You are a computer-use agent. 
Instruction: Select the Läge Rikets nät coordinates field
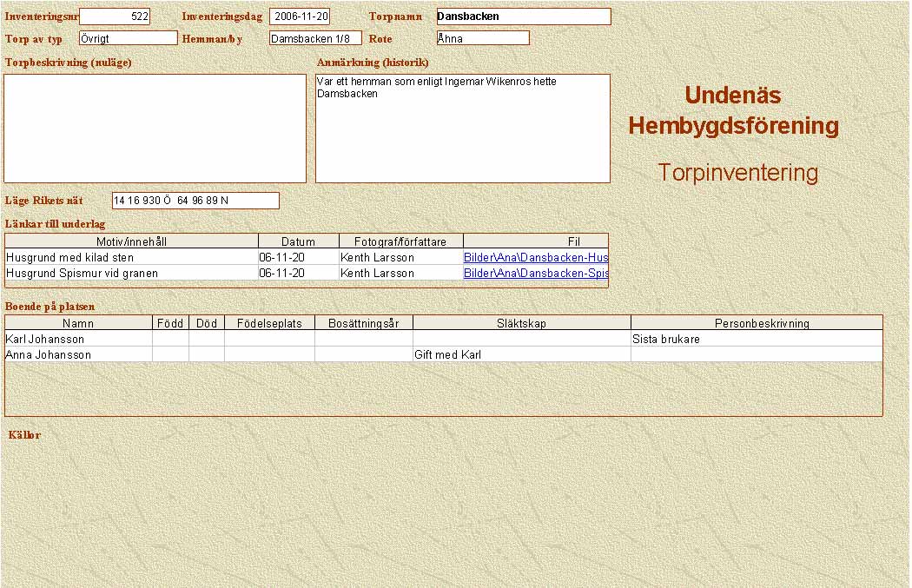point(195,201)
